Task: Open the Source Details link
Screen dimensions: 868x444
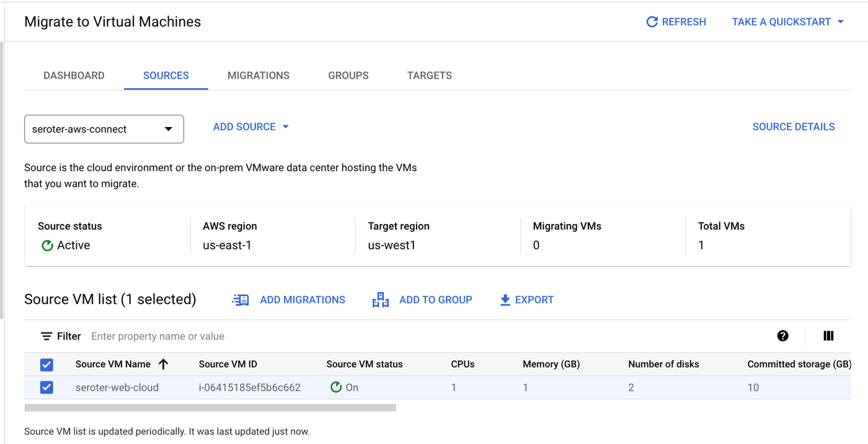Action: click(793, 127)
